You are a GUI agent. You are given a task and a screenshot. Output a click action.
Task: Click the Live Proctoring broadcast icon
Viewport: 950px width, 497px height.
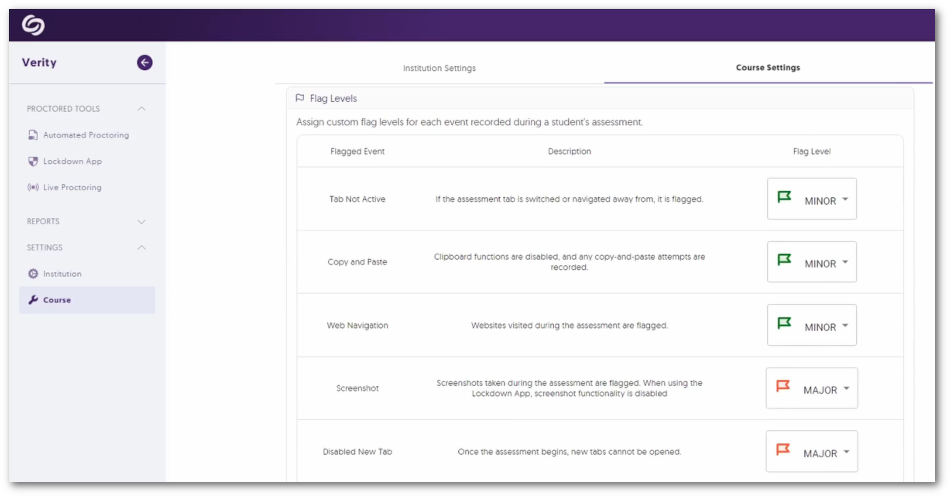tap(33, 188)
